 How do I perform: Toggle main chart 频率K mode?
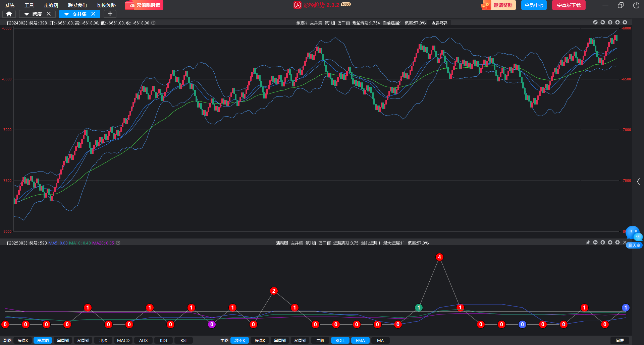pos(240,340)
